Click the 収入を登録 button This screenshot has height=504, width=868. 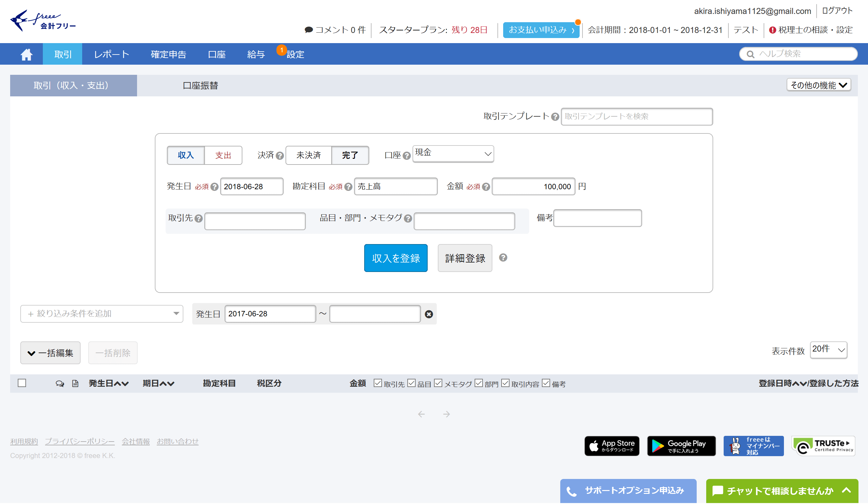coord(395,258)
